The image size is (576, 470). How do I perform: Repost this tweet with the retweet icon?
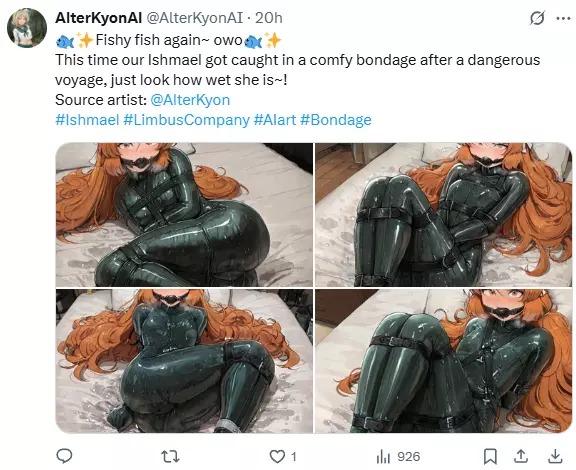tap(170, 456)
